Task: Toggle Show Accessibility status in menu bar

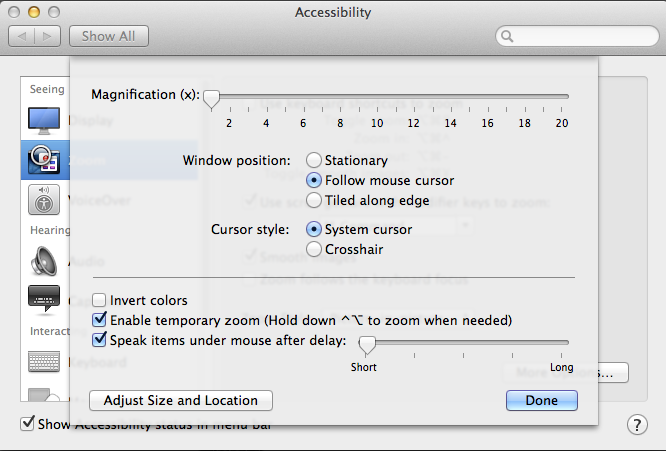Action: (27, 423)
